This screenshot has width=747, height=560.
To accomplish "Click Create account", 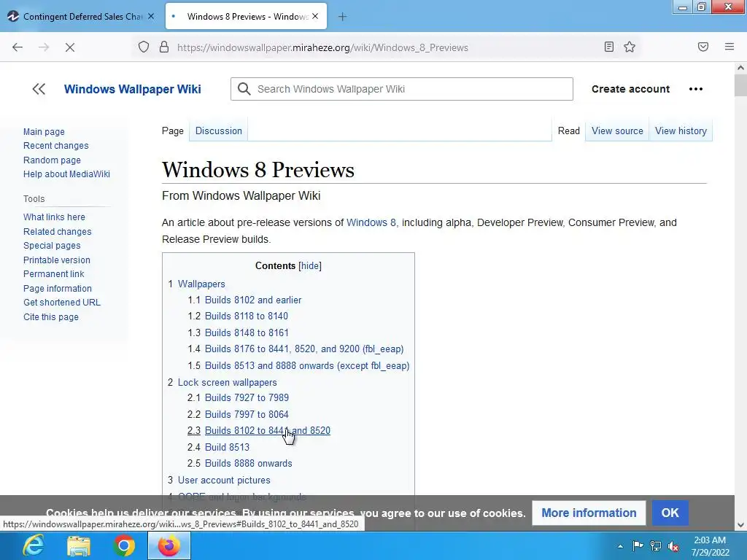I will click(630, 89).
